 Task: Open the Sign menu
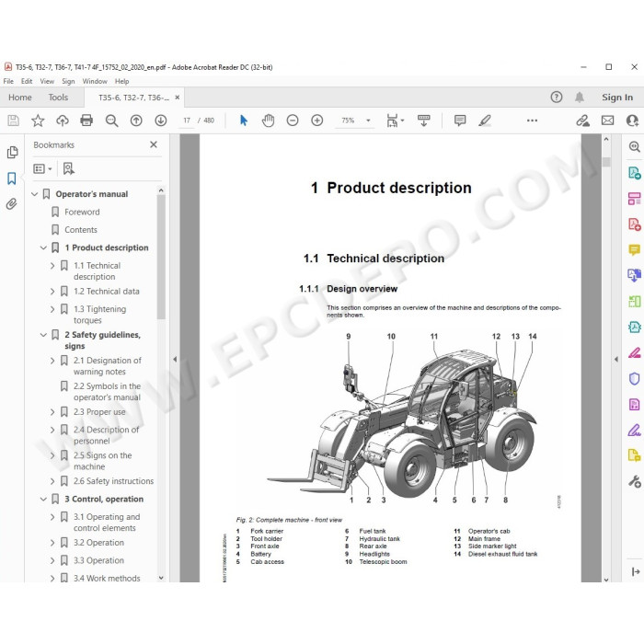[68, 81]
